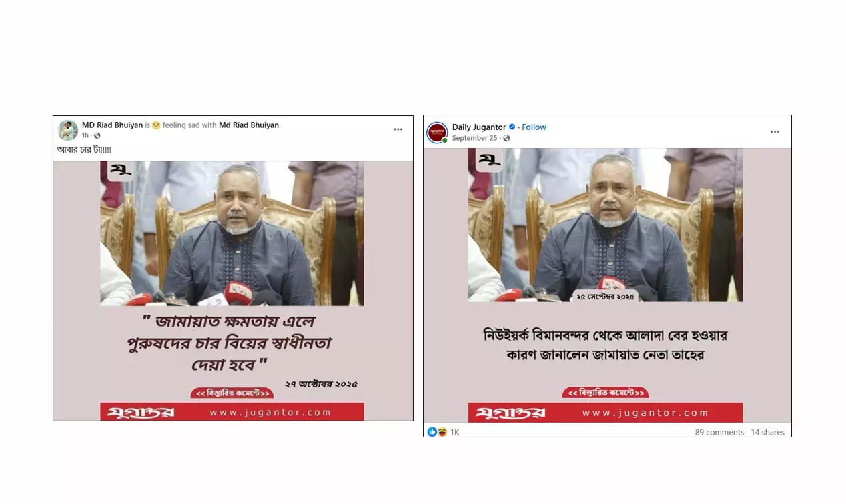This screenshot has width=846, height=504.
Task: Click the haha reaction emoji icon
Action: pyautogui.click(x=441, y=432)
